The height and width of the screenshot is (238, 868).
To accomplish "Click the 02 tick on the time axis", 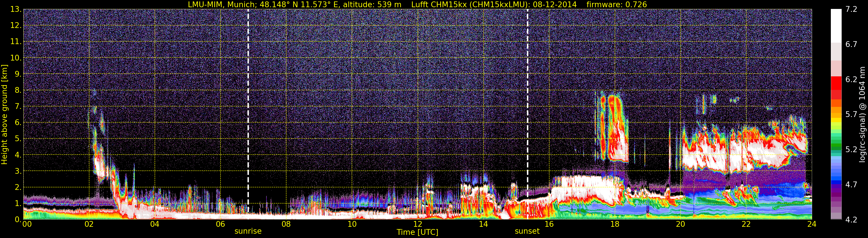I will point(89,224).
